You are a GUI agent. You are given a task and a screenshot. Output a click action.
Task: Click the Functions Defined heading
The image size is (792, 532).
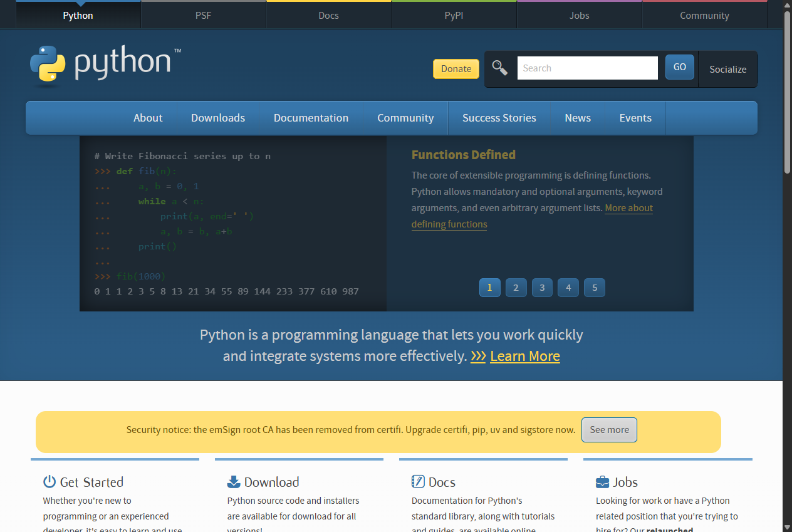tap(464, 155)
